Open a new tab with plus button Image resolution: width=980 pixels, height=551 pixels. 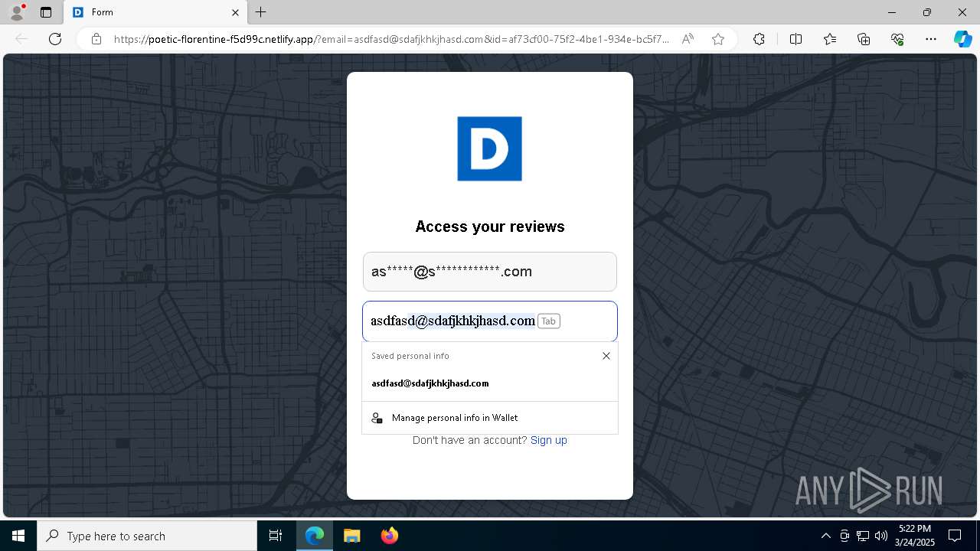point(261,12)
